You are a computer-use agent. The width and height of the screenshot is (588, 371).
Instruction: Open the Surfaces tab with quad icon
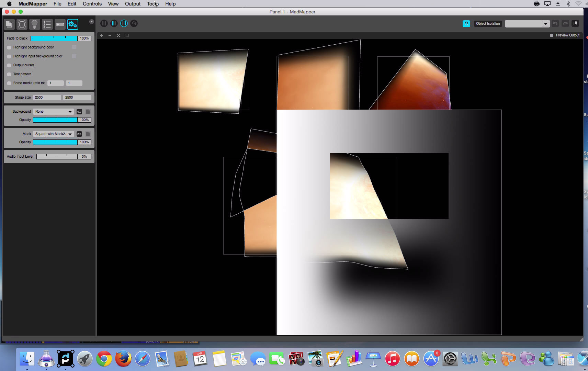[22, 24]
